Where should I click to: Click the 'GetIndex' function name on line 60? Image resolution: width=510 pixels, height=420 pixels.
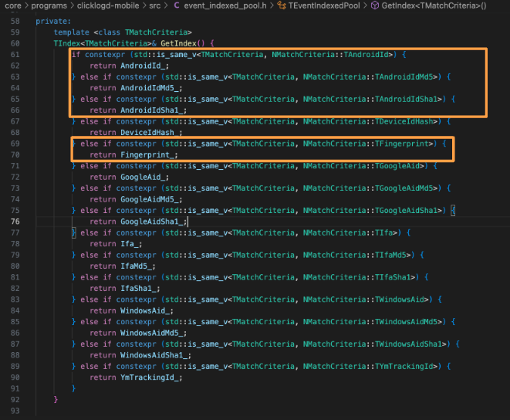pos(178,43)
